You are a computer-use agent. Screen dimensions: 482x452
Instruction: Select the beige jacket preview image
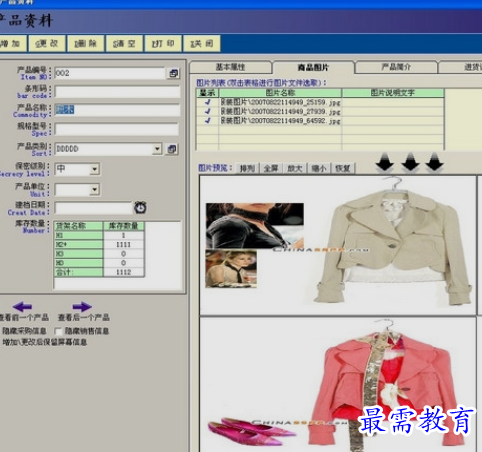coord(338,245)
